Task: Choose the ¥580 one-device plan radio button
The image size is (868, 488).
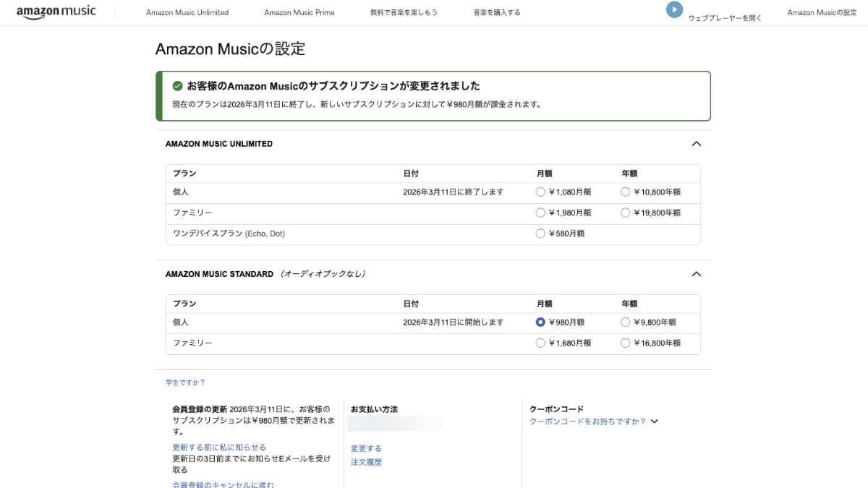Action: pos(541,233)
